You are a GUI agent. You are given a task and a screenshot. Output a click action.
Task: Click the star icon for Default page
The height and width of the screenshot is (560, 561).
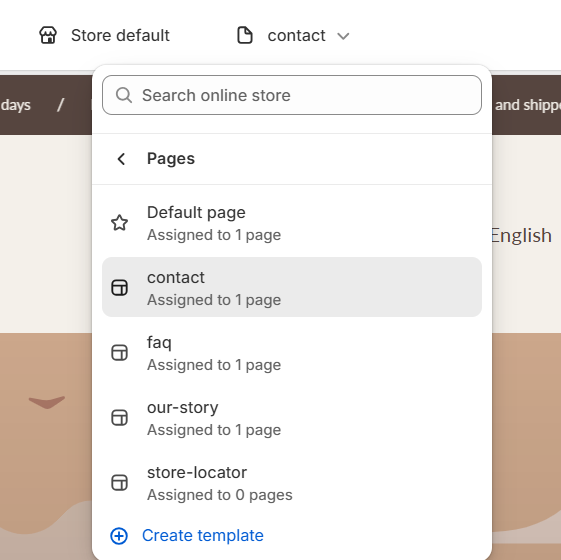click(119, 223)
